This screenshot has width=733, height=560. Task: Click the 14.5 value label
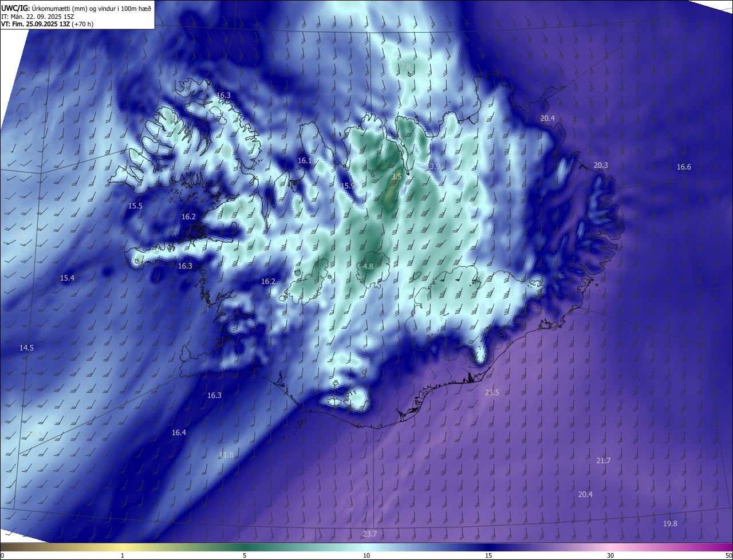click(26, 348)
